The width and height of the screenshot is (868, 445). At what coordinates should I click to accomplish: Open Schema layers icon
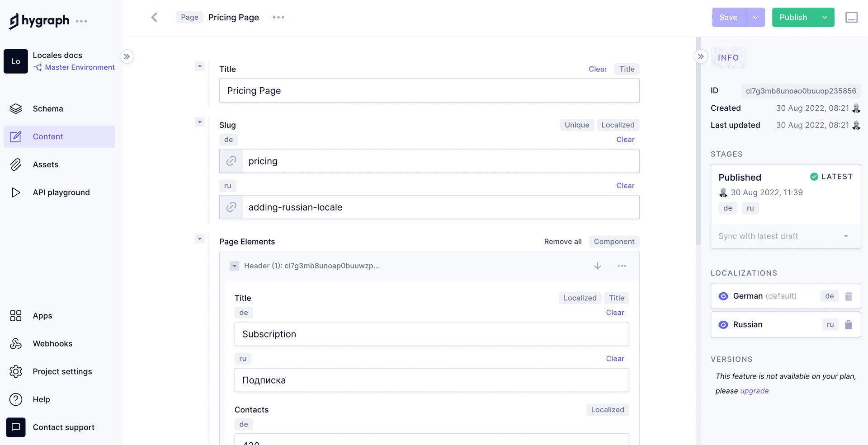click(x=16, y=109)
